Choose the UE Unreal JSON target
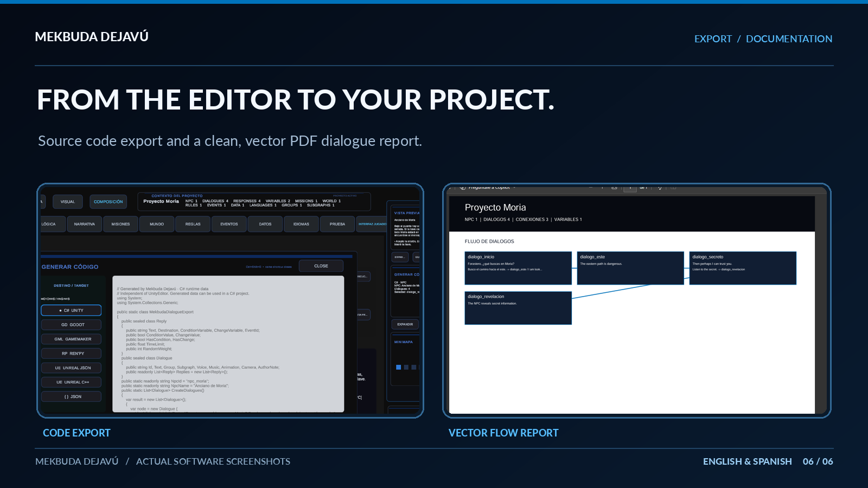The width and height of the screenshot is (868, 488). click(x=71, y=368)
